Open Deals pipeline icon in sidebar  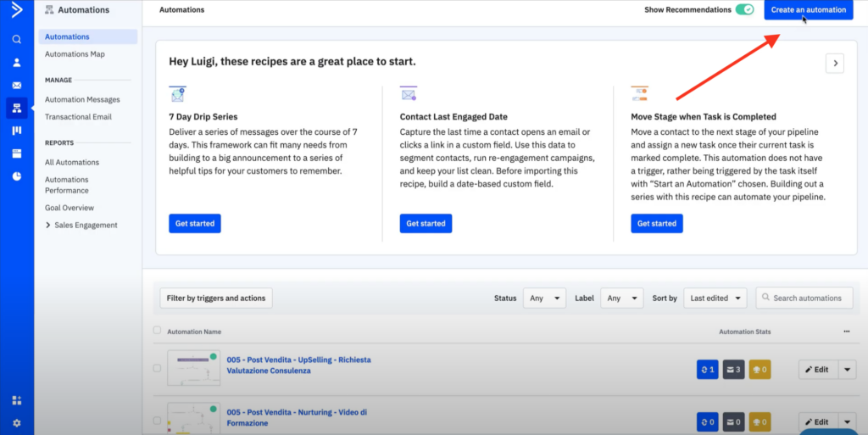(16, 131)
